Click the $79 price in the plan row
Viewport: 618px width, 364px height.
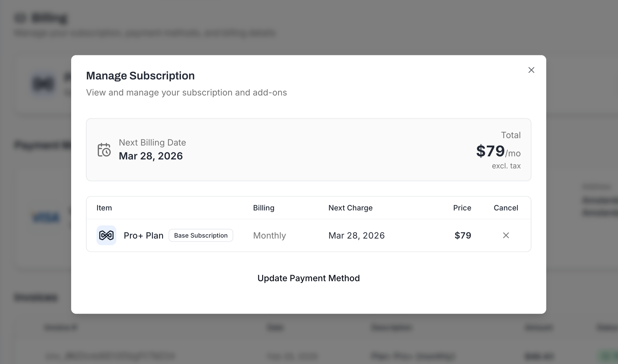point(462,235)
